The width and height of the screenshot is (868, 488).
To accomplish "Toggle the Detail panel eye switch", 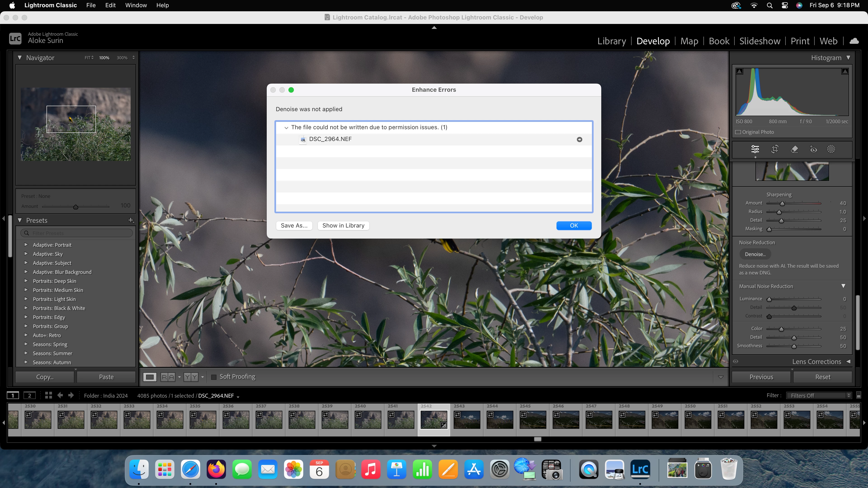I will point(736,361).
